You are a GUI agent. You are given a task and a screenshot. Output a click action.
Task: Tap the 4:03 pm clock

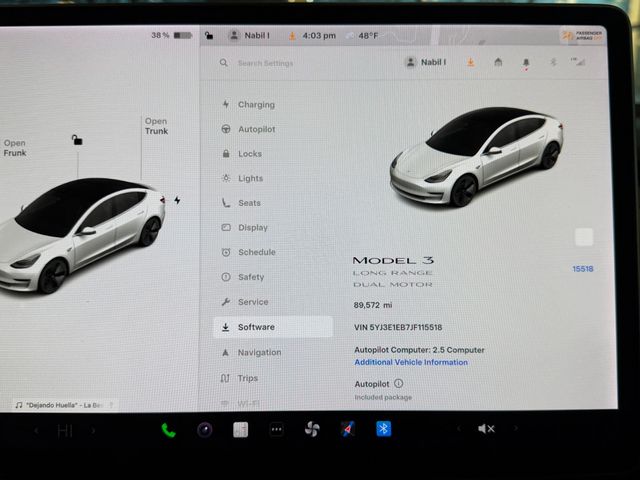pos(319,36)
